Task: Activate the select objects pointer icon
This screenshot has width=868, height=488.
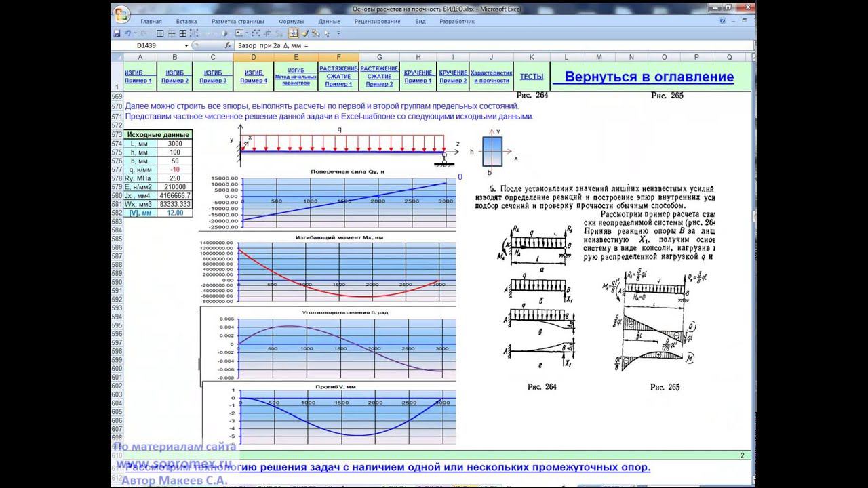Action: click(326, 33)
